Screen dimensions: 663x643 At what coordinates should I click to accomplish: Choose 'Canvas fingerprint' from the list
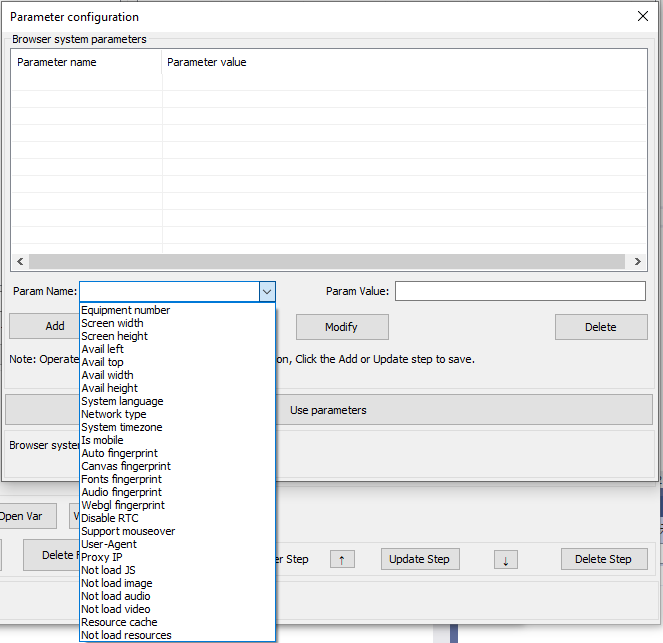(126, 466)
